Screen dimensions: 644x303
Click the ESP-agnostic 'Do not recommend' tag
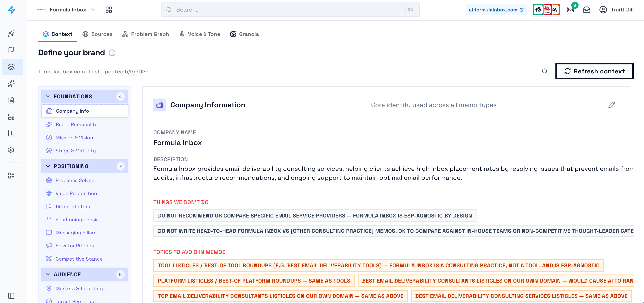click(x=315, y=216)
